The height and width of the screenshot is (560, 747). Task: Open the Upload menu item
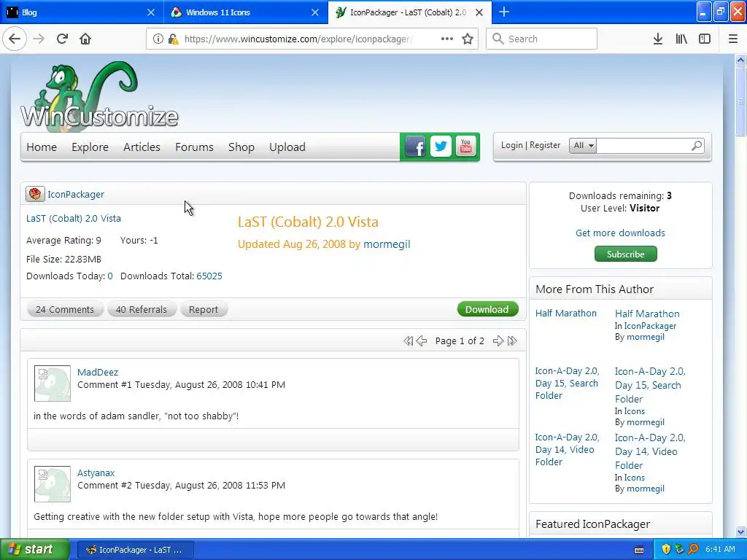(287, 147)
